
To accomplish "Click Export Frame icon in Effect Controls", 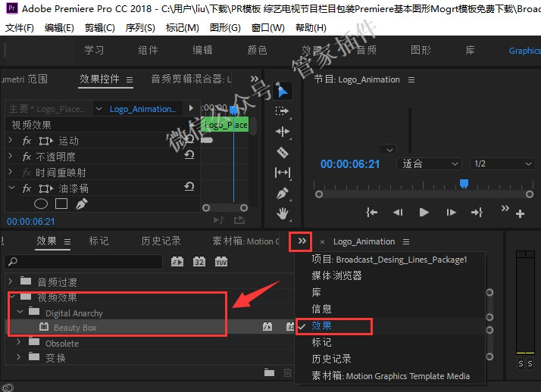I will click(x=239, y=220).
